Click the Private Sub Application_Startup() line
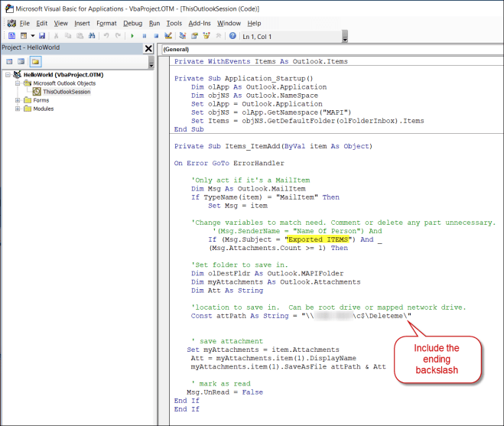Viewport: 504px width, 426px height. pos(243,79)
